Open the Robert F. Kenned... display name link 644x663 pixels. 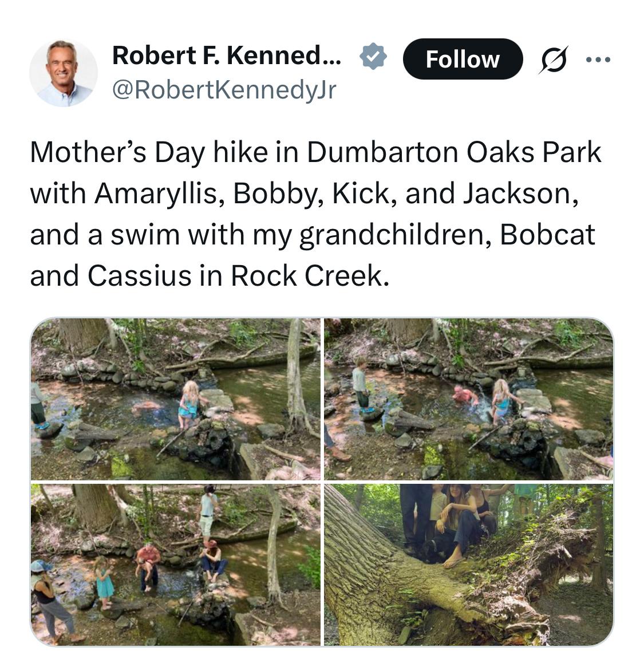tap(226, 56)
